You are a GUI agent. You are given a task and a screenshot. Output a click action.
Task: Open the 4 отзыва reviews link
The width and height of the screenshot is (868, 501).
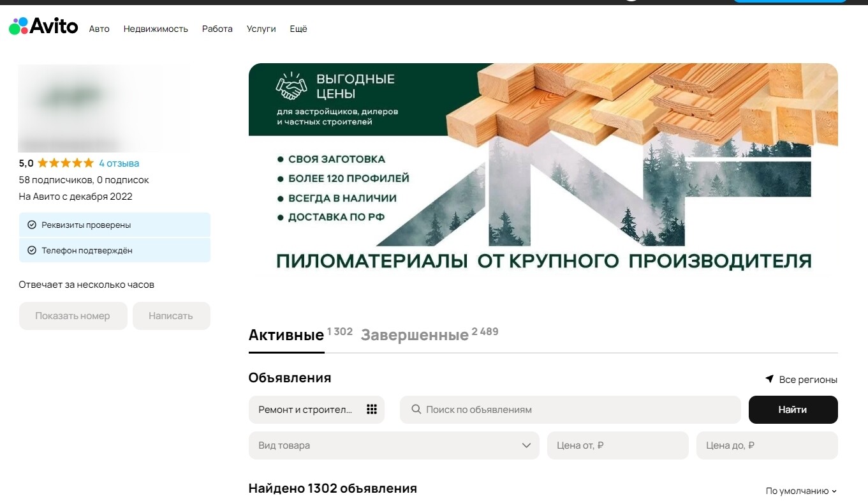coord(119,163)
